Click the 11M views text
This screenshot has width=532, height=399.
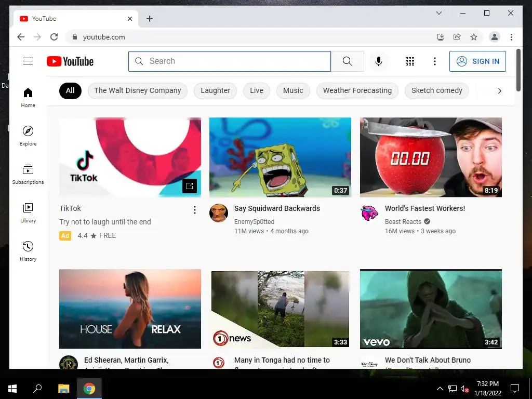coord(249,231)
